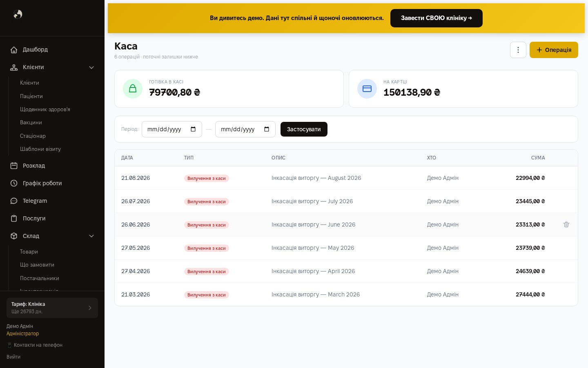
Task: Collapse the Склад sidebar group
Action: pyautogui.click(x=91, y=236)
